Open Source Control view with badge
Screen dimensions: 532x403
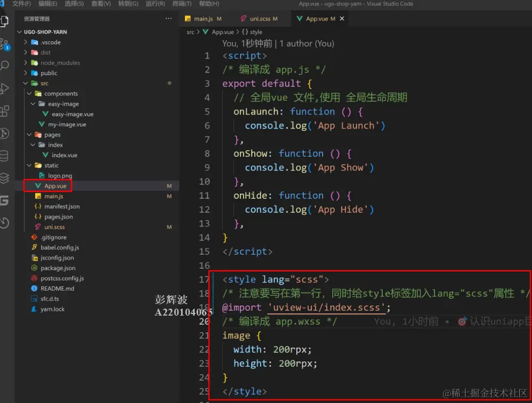point(4,44)
